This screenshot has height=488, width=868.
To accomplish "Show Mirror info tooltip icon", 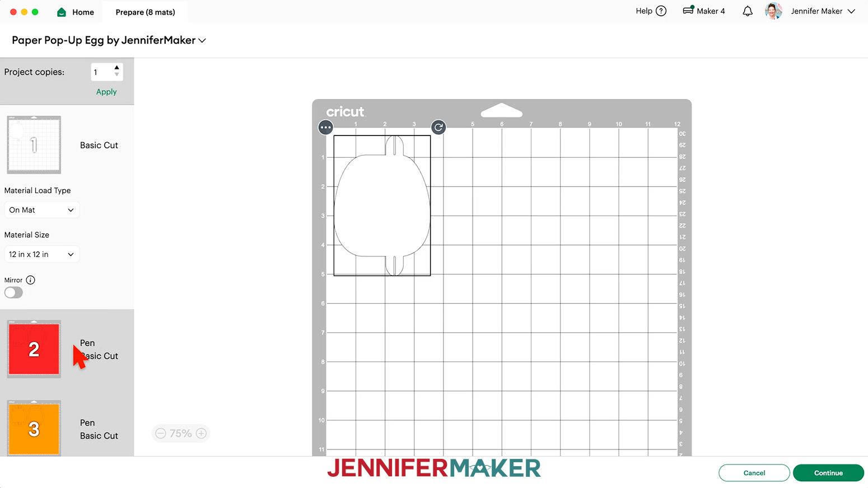I will pos(31,280).
